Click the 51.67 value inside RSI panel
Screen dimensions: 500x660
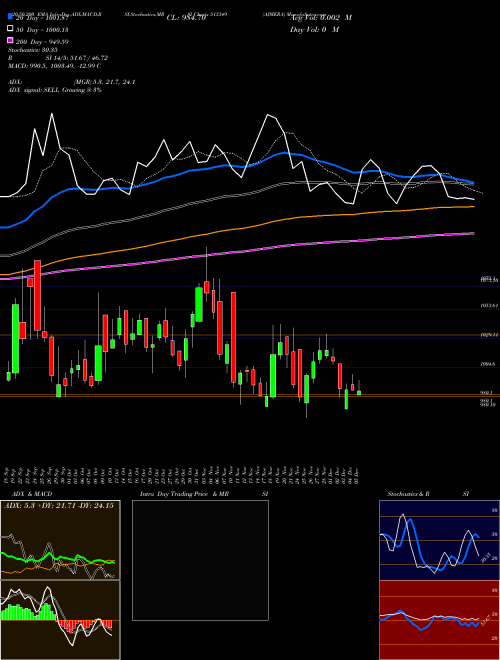[485, 620]
